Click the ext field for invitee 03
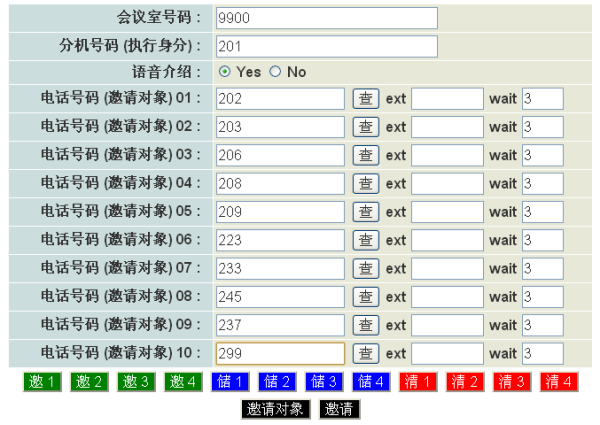Viewport: 600px width, 425px height. 446,156
